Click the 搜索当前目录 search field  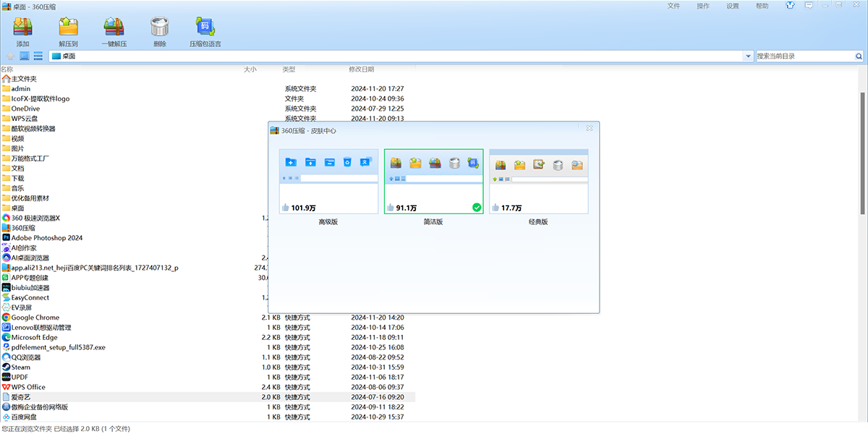coord(804,56)
